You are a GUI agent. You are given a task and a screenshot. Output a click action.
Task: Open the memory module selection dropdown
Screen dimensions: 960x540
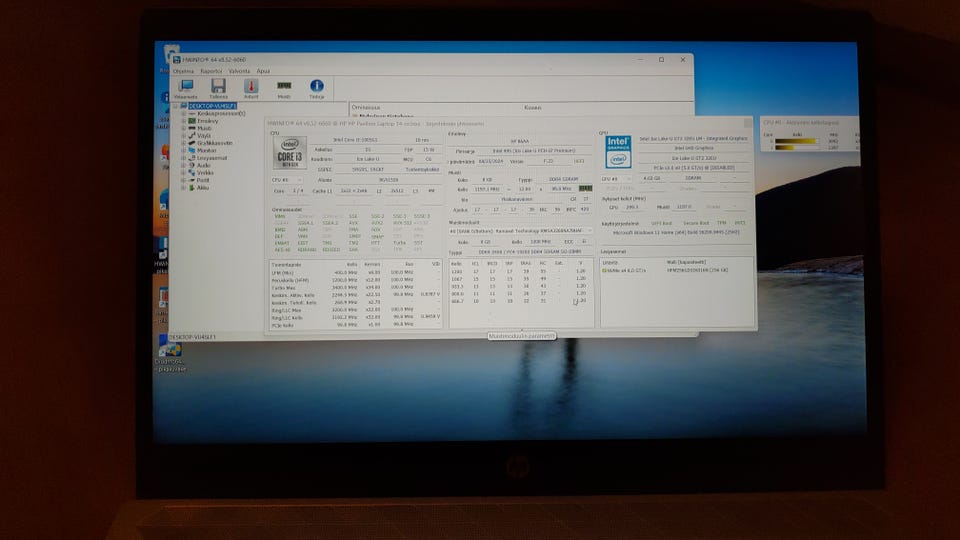(x=521, y=231)
